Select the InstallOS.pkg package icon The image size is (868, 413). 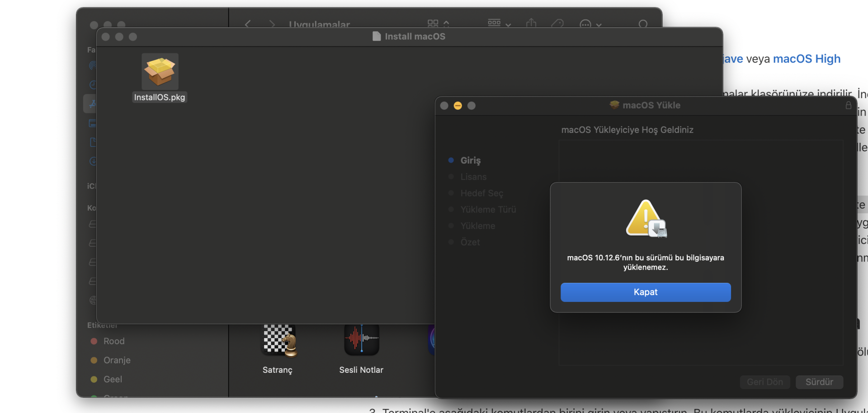160,71
